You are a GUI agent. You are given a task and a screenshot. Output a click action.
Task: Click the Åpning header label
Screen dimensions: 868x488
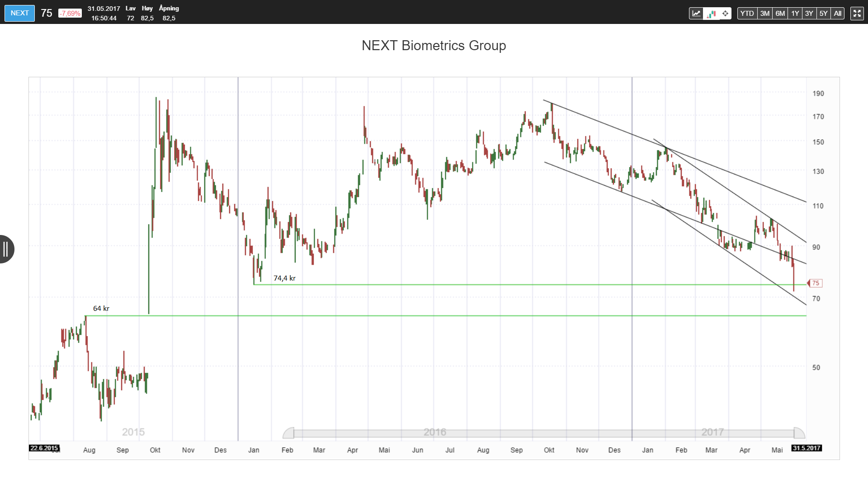[169, 8]
